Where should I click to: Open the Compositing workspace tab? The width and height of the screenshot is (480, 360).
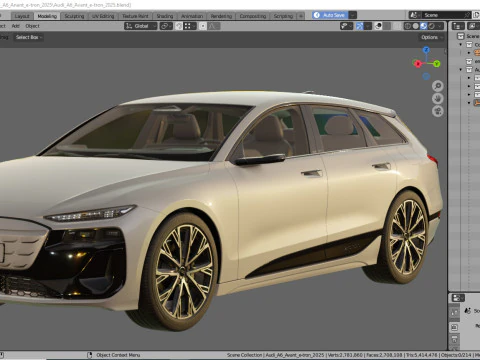(253, 16)
